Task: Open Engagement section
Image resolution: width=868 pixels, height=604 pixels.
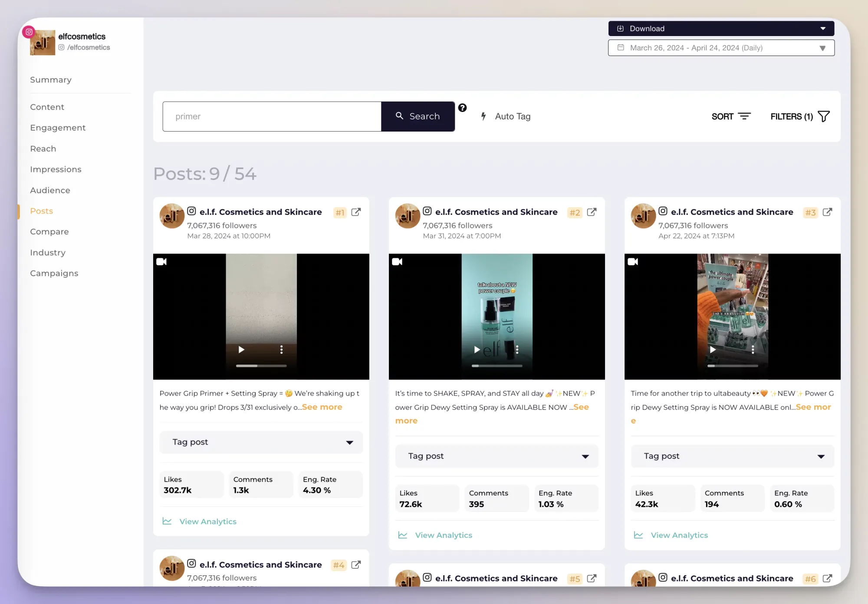Action: pyautogui.click(x=58, y=128)
